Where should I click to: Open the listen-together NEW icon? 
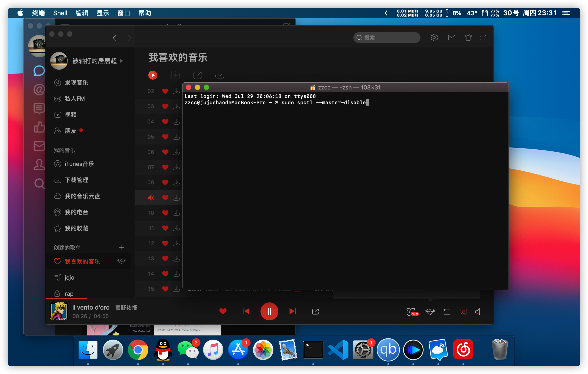pyautogui.click(x=412, y=312)
